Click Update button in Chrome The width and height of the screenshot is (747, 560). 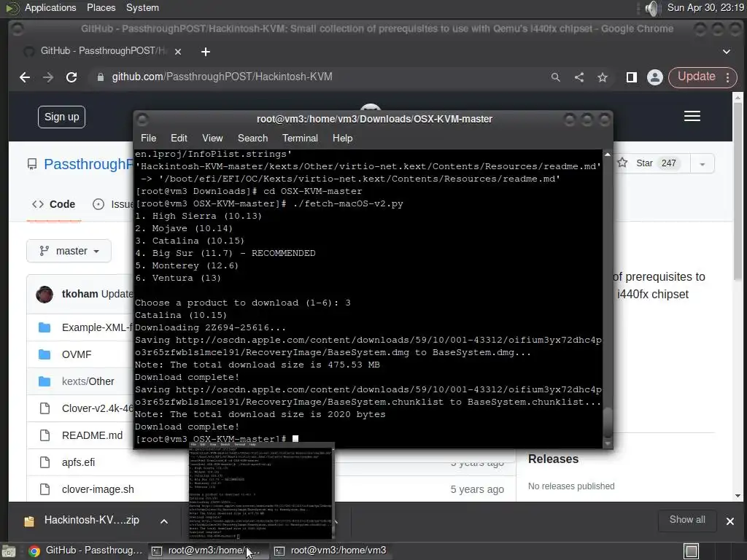tap(697, 77)
